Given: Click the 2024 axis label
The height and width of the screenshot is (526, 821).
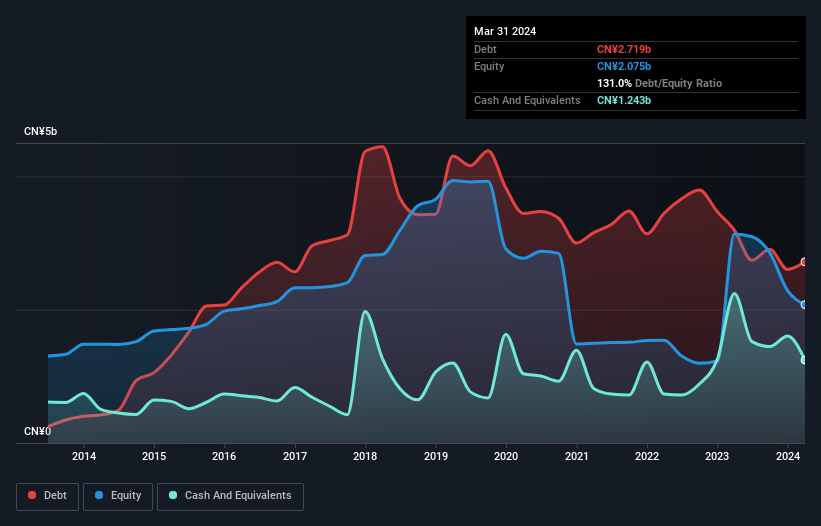Looking at the screenshot, I should (x=788, y=456).
